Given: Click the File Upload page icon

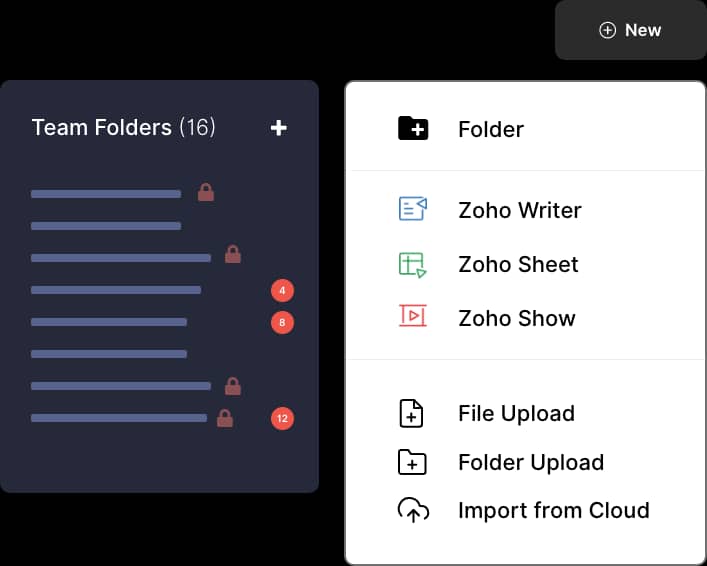Looking at the screenshot, I should pos(411,413).
